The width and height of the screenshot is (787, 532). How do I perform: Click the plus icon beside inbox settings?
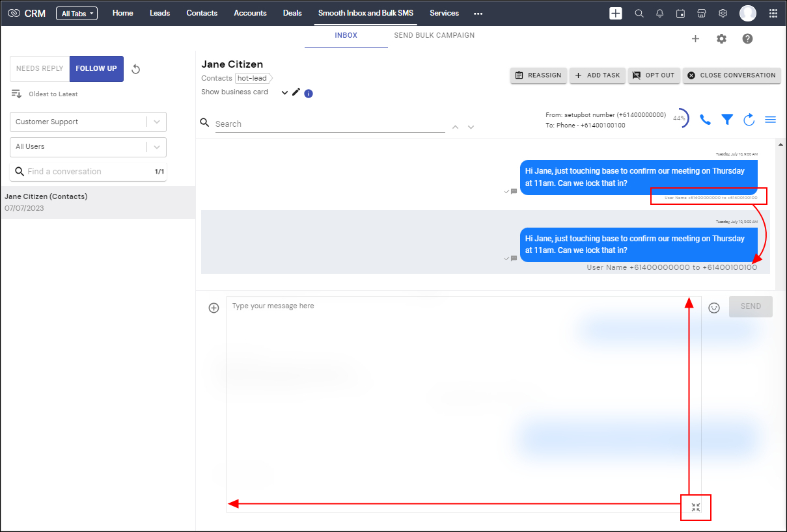(x=695, y=39)
